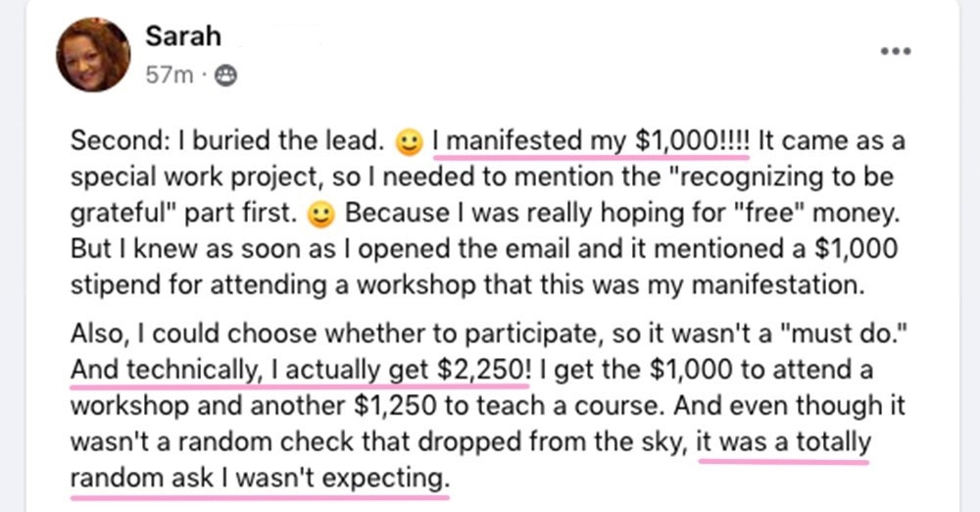Viewport: 980px width, 512px height.
Task: Click the smiley emoji before "Because I was"
Action: 321,215
